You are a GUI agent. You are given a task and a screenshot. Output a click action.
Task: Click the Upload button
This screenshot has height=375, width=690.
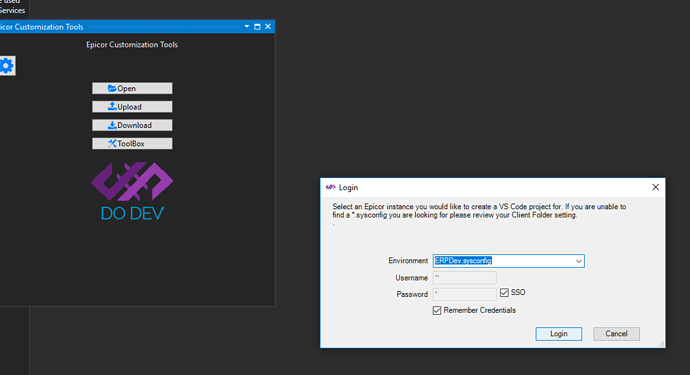132,107
